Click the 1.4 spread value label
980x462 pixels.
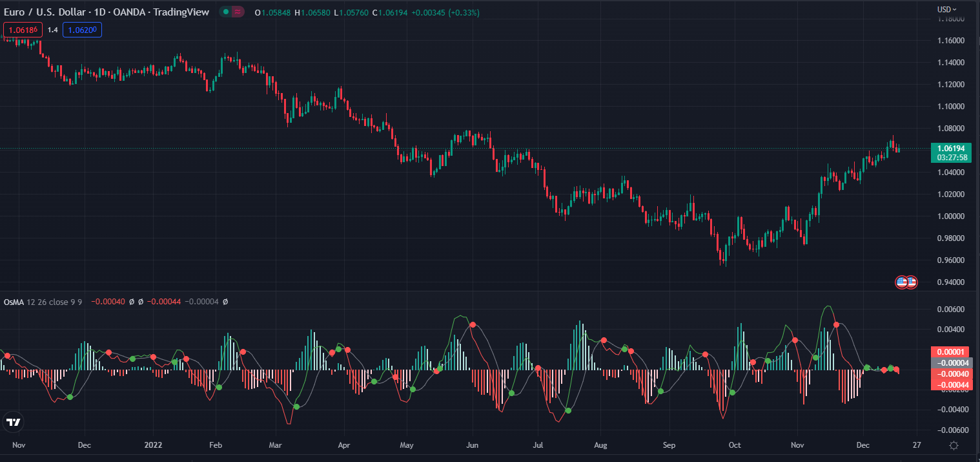click(53, 30)
